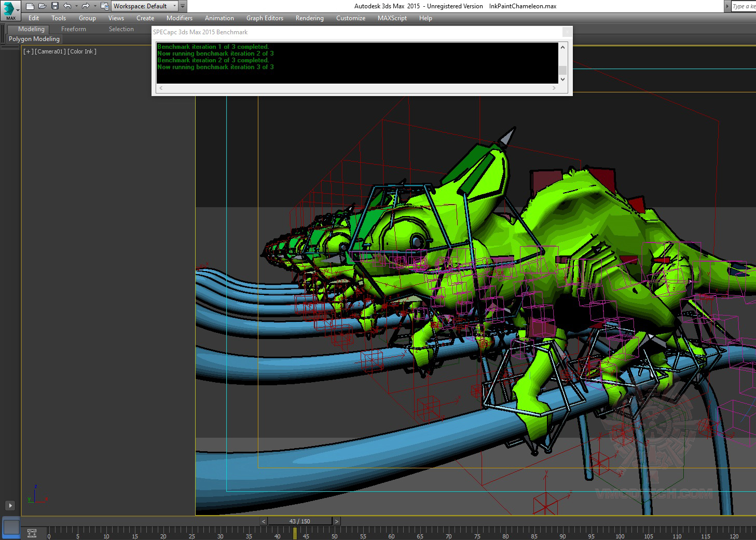Open the Rendering menu
This screenshot has width=756, height=540.
click(x=309, y=18)
